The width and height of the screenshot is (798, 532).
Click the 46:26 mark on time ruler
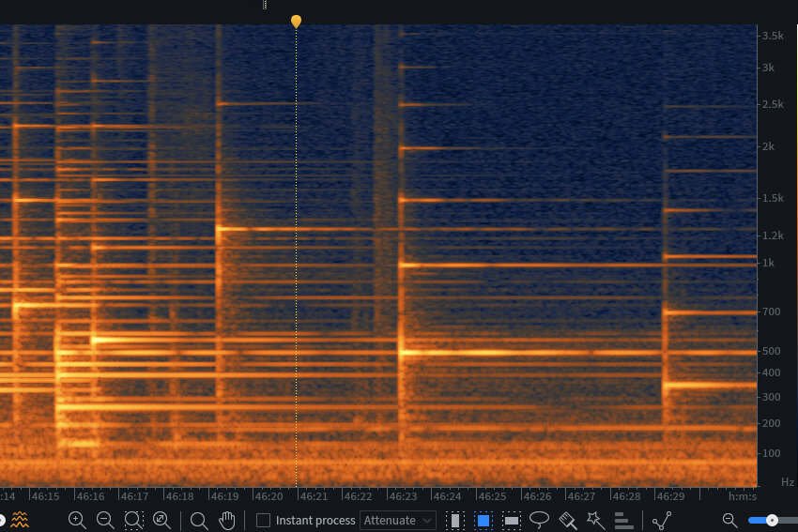537,496
